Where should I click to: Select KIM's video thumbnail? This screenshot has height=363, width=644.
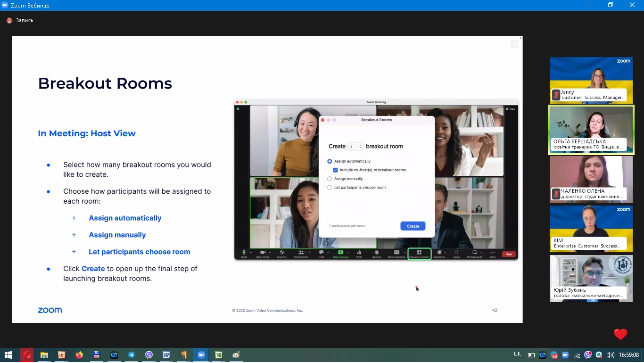coord(591,229)
